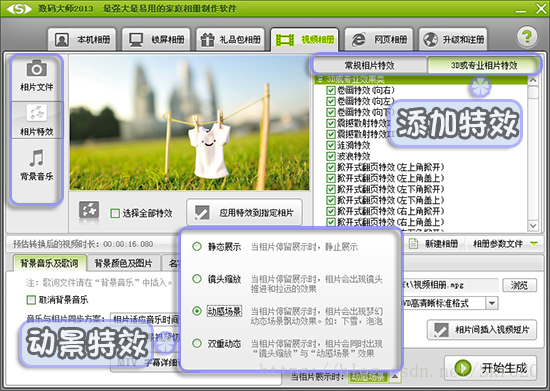Click 开始生成 button
This screenshot has height=391, width=550.
490,368
